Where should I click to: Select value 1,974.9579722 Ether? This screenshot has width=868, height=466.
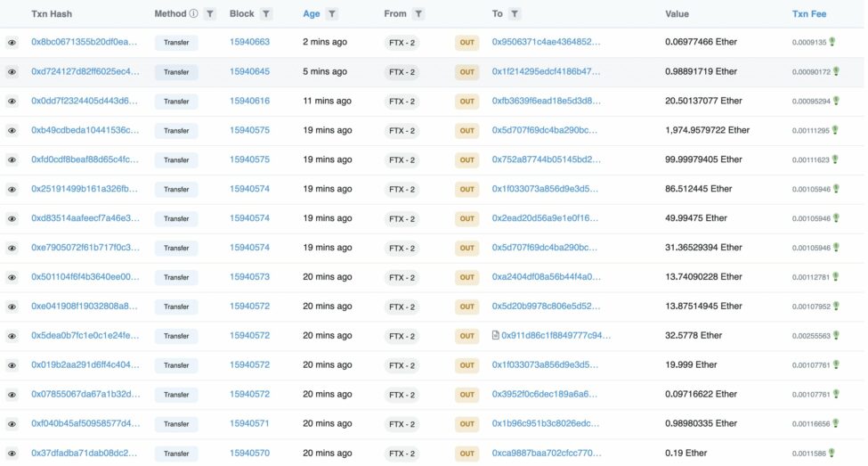pyautogui.click(x=707, y=130)
